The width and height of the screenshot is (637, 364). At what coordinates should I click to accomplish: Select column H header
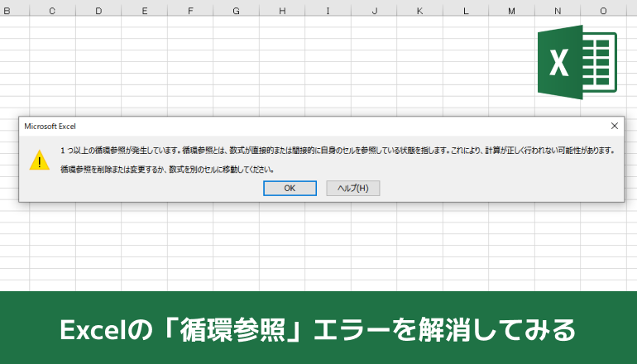tap(282, 11)
